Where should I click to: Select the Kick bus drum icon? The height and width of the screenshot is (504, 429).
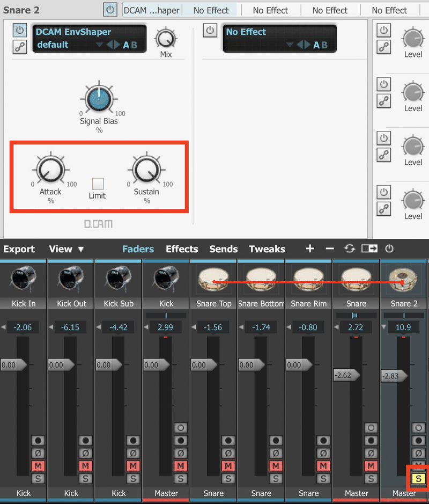[166, 279]
